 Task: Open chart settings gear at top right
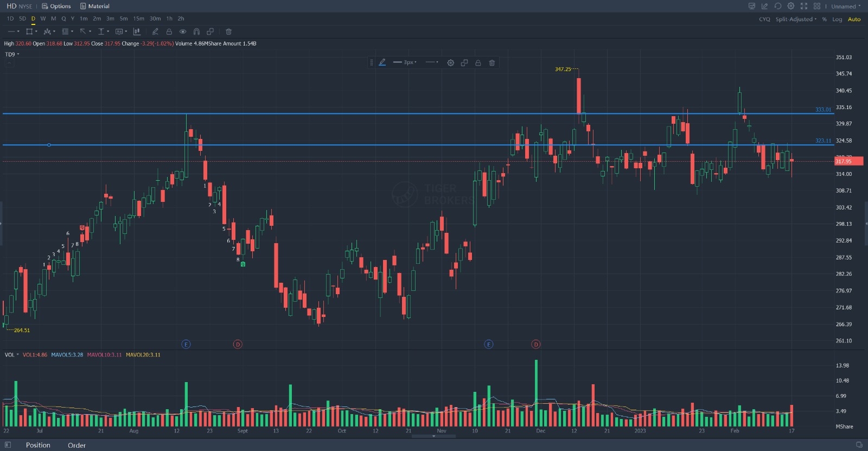[790, 6]
